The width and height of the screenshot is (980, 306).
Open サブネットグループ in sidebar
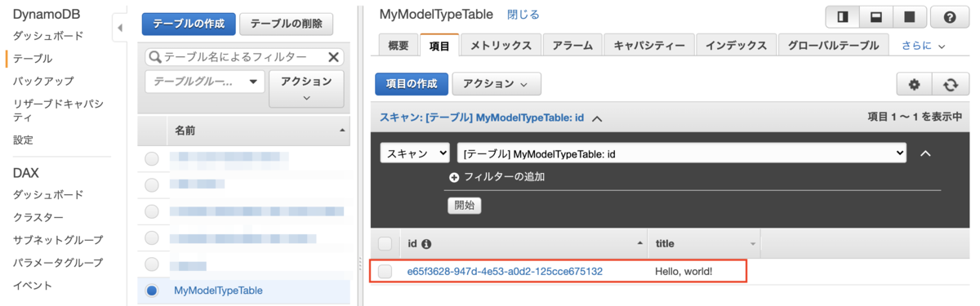coord(58,240)
